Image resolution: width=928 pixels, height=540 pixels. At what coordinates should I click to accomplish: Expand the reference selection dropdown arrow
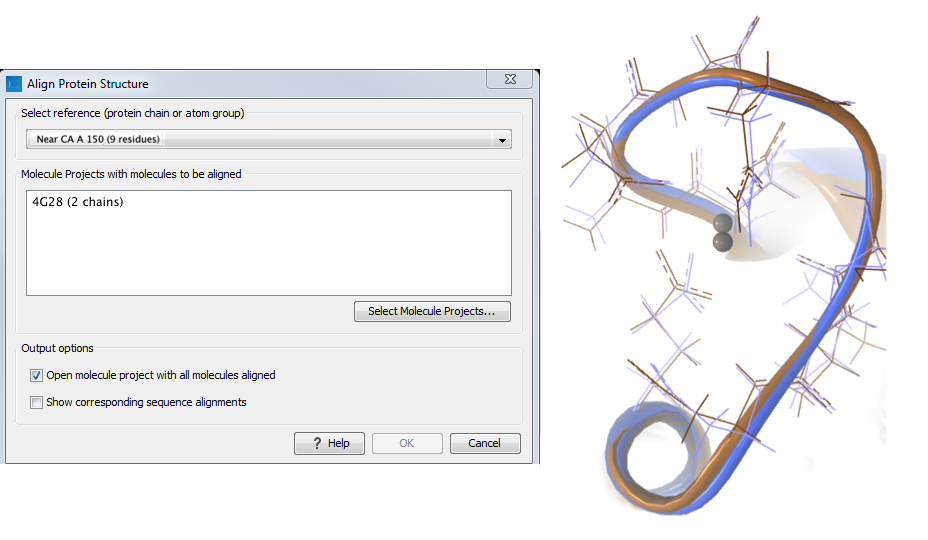pyautogui.click(x=503, y=140)
